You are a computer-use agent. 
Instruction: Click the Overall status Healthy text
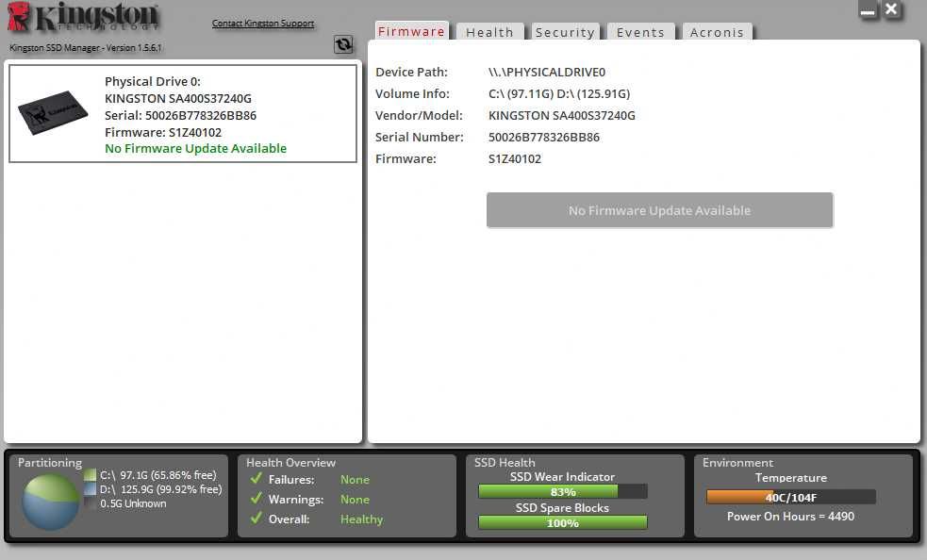362,519
